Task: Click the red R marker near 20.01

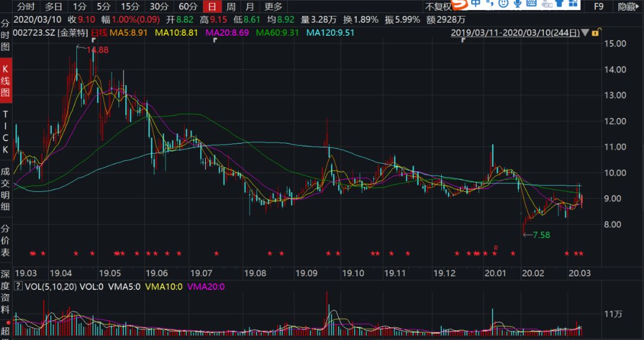Action: point(495,247)
